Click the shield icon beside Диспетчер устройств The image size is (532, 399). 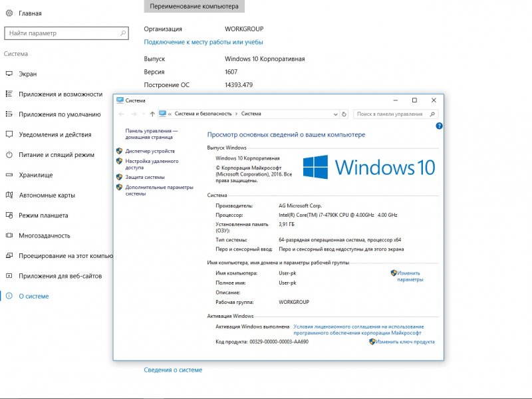click(119, 151)
